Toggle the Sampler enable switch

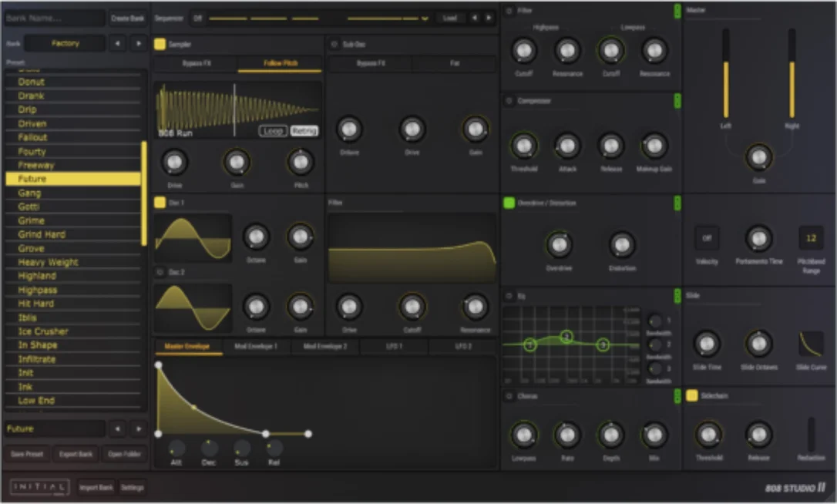(x=160, y=45)
